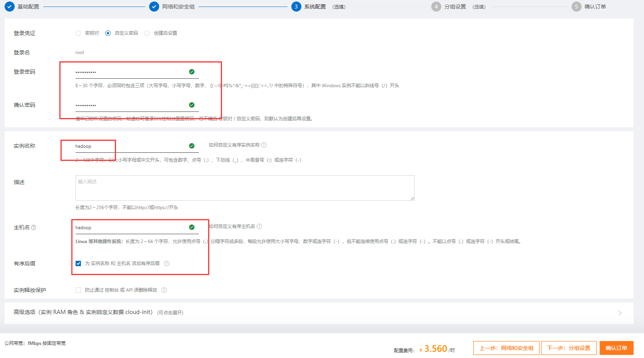The image size is (644, 358).
Task: Click 上一步：网络和安全组 button
Action: 506,348
